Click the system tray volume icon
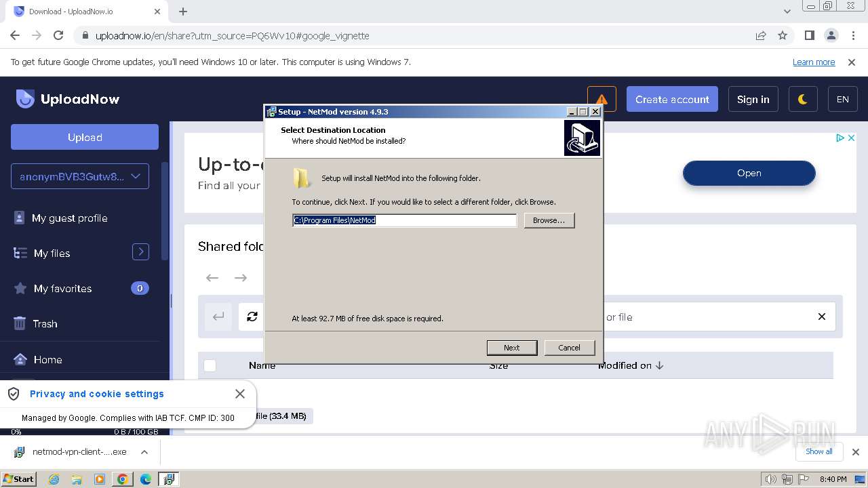Image resolution: width=868 pixels, height=488 pixels. click(x=770, y=479)
